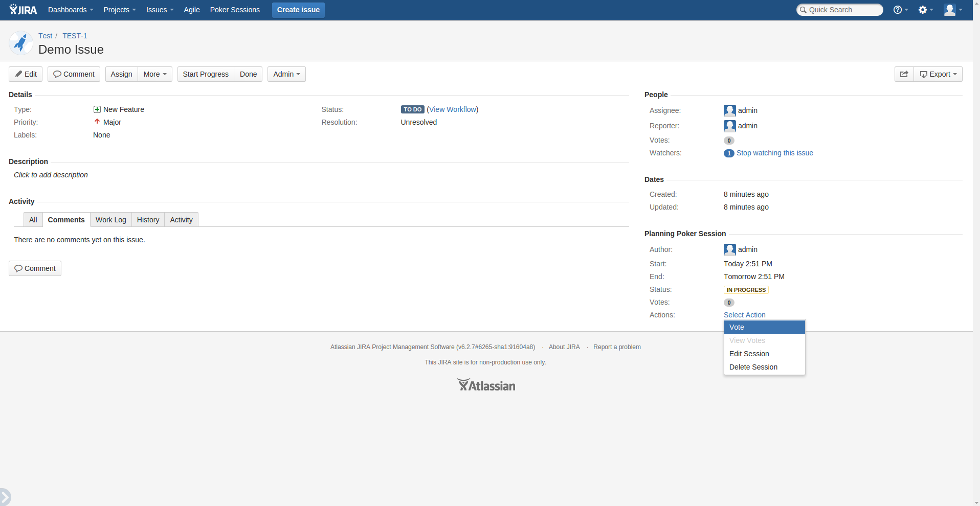Click the top Comment button
980x506 pixels.
click(x=74, y=74)
